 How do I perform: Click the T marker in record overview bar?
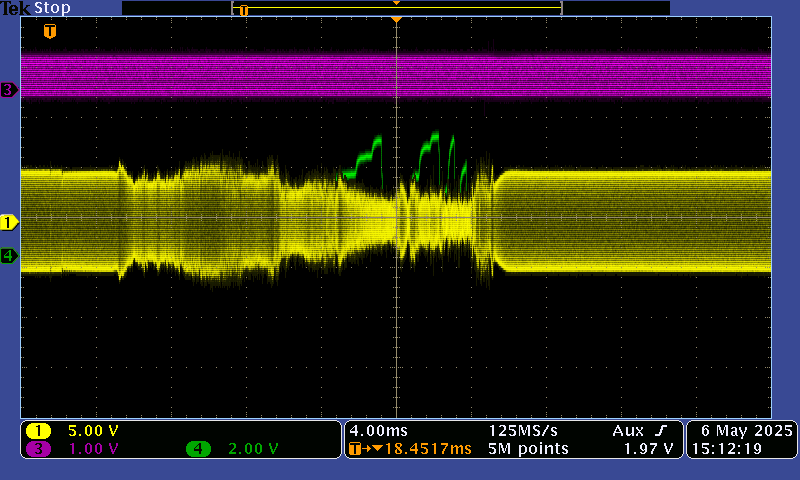point(243,10)
